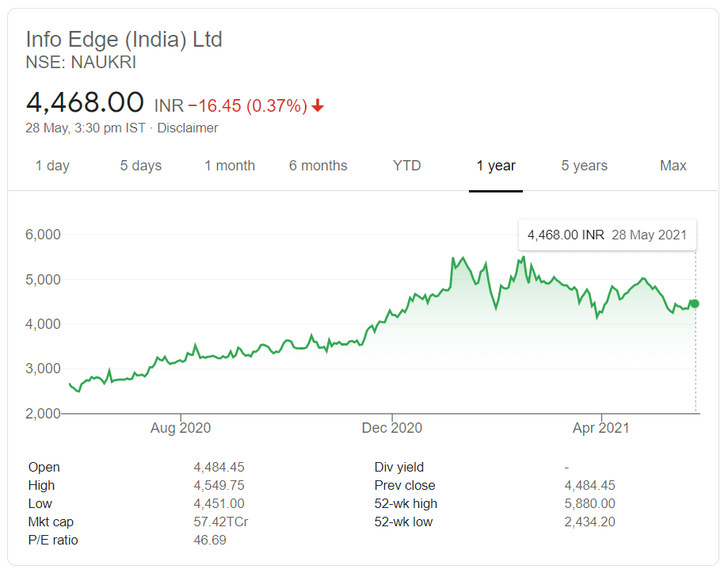
Task: Click the 52-wk low value 2,434.20
Action: (589, 522)
